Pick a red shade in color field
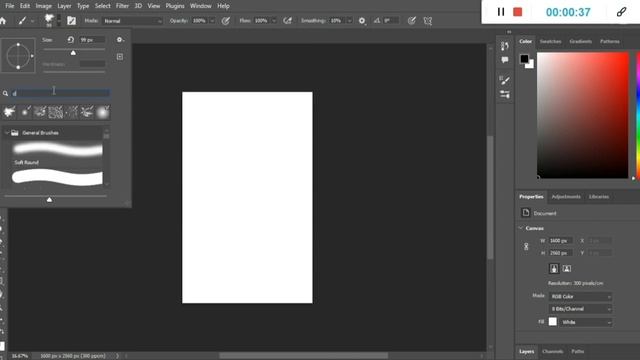Screen dimensions: 640x360 coord(582,115)
